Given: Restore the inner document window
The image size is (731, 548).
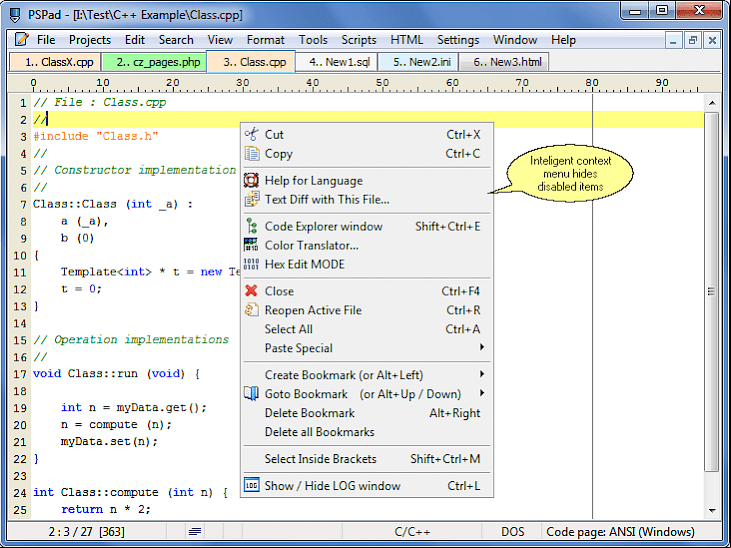Looking at the screenshot, I should click(x=693, y=41).
